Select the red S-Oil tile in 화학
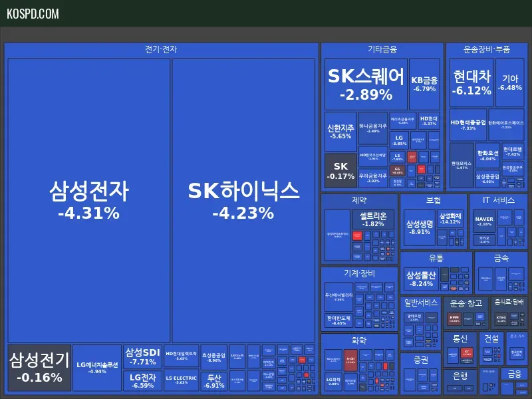The width and height of the screenshot is (532, 399). 350,360
